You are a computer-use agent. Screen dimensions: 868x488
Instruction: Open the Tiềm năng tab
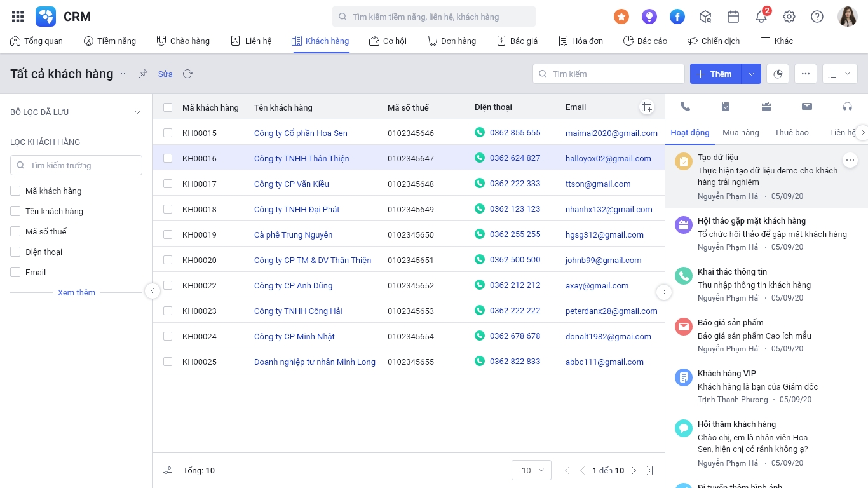tap(110, 41)
